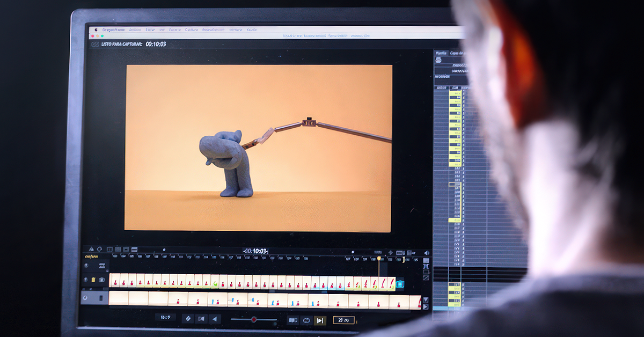Open the Dragonframe application menu

coord(113,30)
